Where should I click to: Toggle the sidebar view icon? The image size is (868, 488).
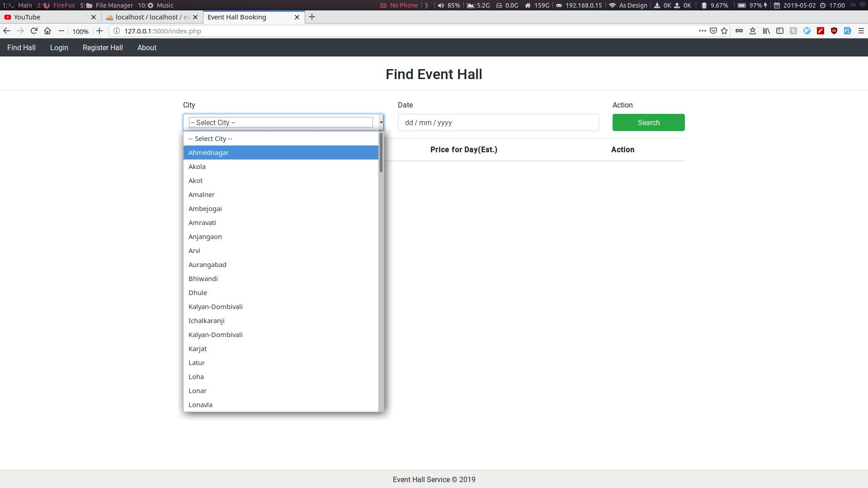(780, 31)
